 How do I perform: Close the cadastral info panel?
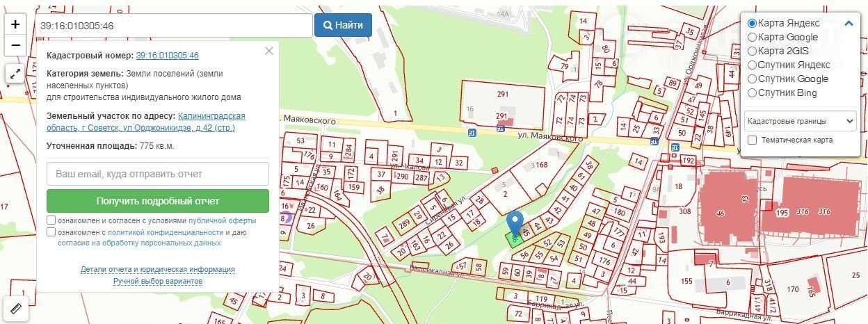pyautogui.click(x=269, y=51)
